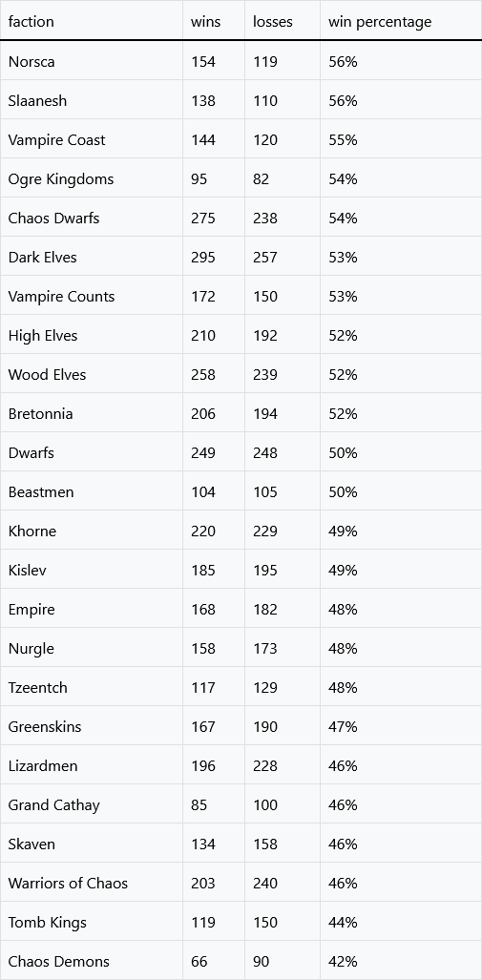Click Wood Elves losses value 239
The width and height of the screenshot is (482, 980).
click(x=283, y=374)
